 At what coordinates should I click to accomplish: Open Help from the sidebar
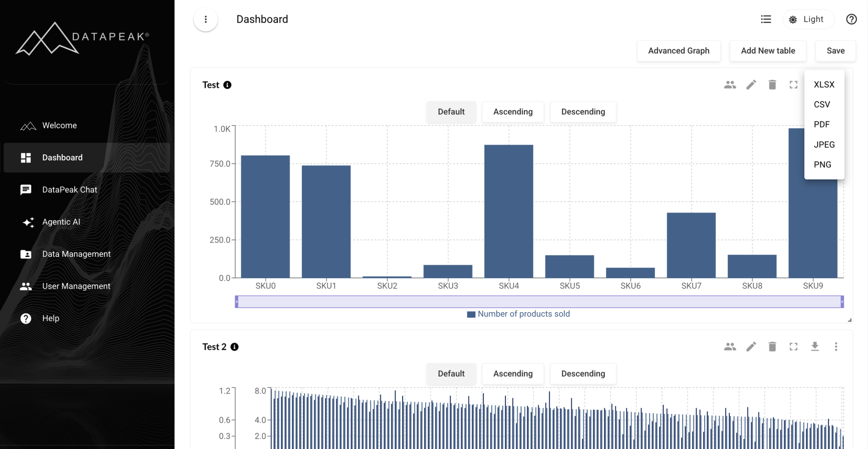pyautogui.click(x=87, y=318)
